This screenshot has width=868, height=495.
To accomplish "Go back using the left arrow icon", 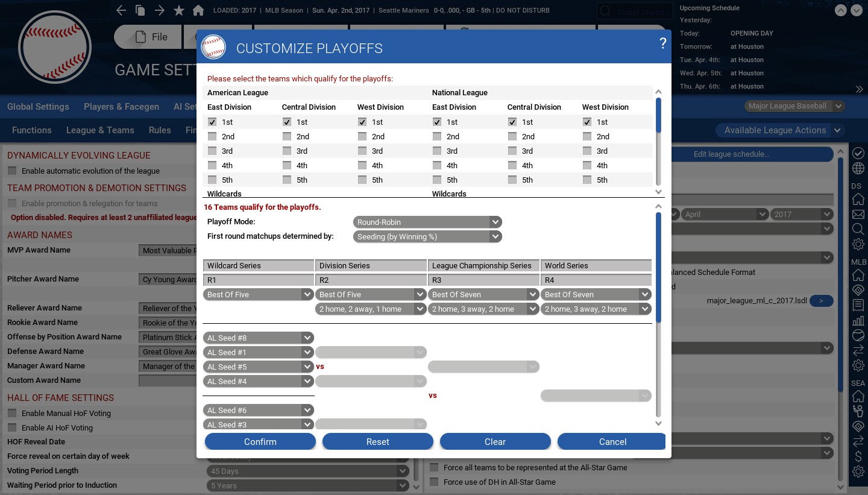I will (121, 10).
